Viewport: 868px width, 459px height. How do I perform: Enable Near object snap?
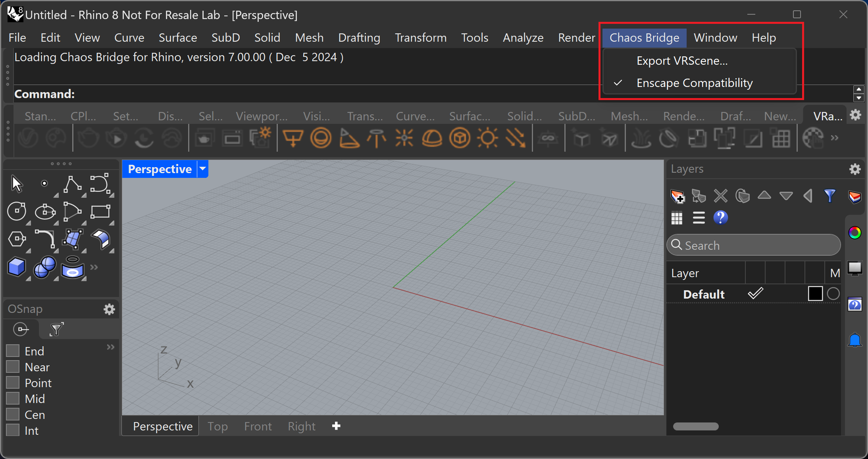[x=13, y=366]
